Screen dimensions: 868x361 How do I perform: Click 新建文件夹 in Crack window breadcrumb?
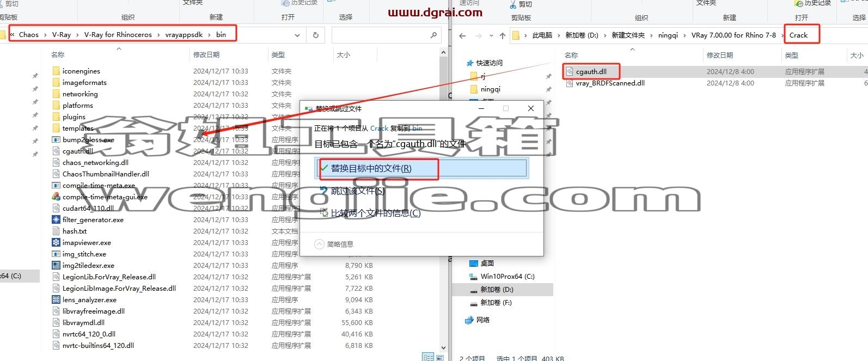(628, 35)
